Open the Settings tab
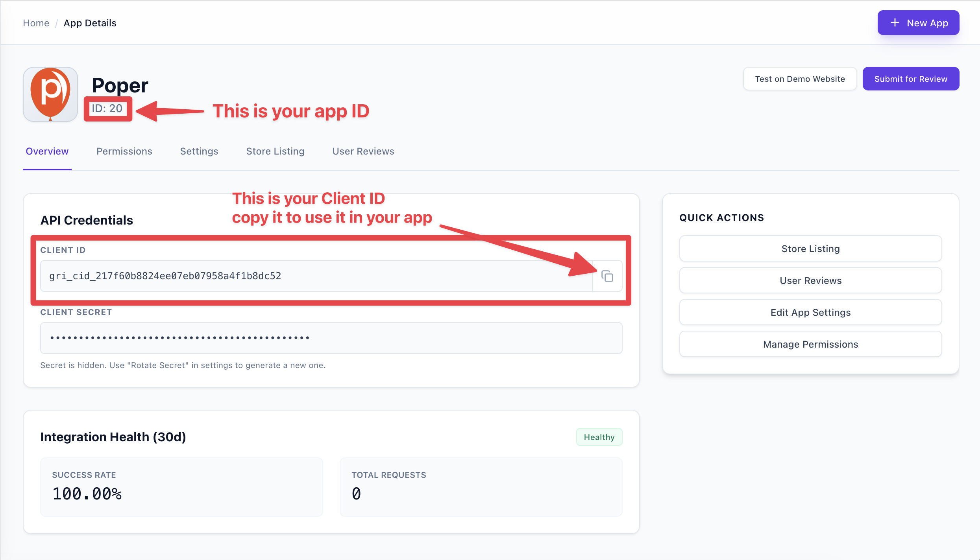 [199, 151]
